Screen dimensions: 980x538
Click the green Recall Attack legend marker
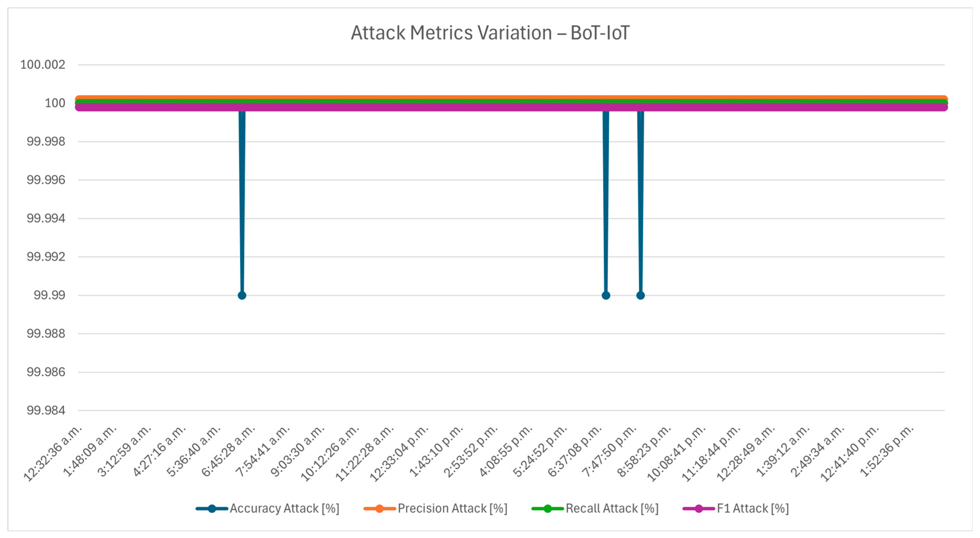(x=547, y=509)
